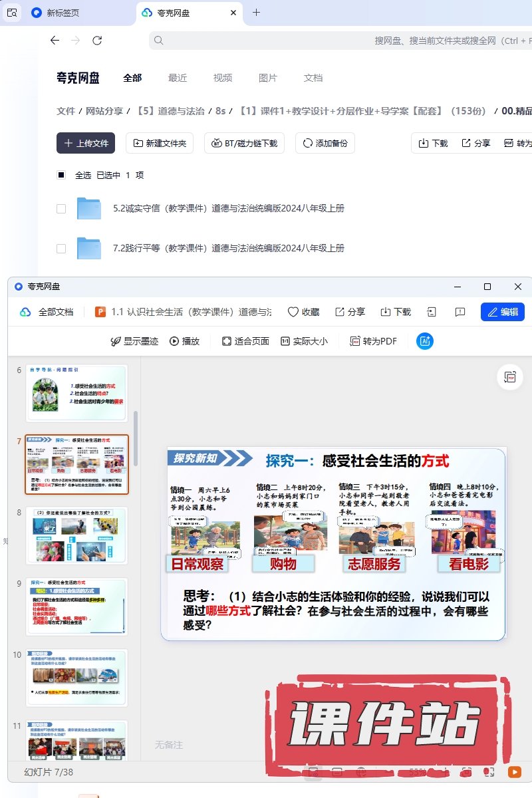
Task: Click the 收藏 heart icon
Action: 293,312
